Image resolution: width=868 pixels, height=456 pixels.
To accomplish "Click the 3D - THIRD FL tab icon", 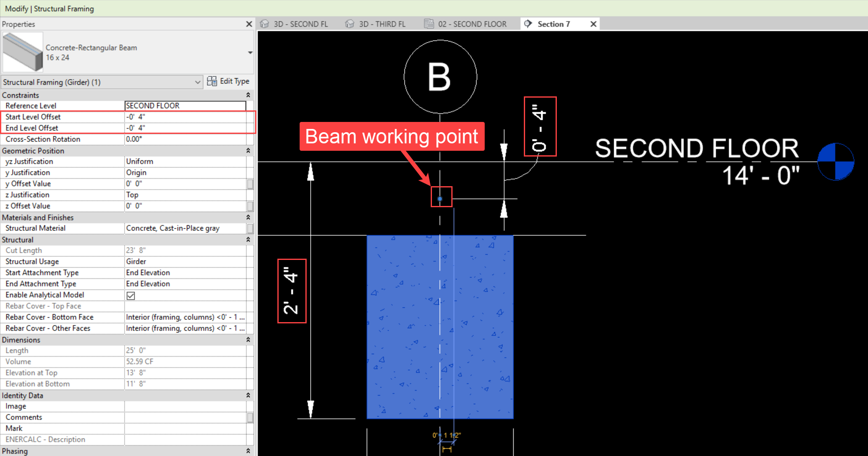I will tap(350, 24).
